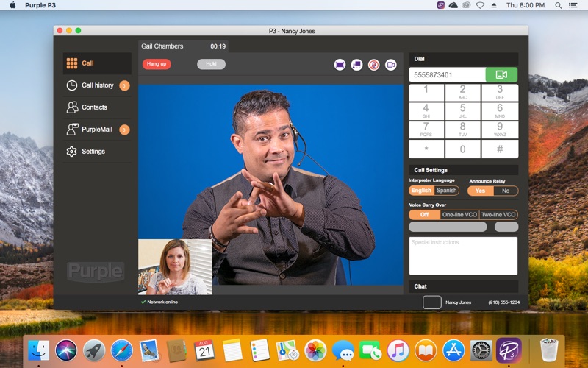Click the Network online status
Image resolution: width=588 pixels, height=368 pixels.
coord(159,302)
